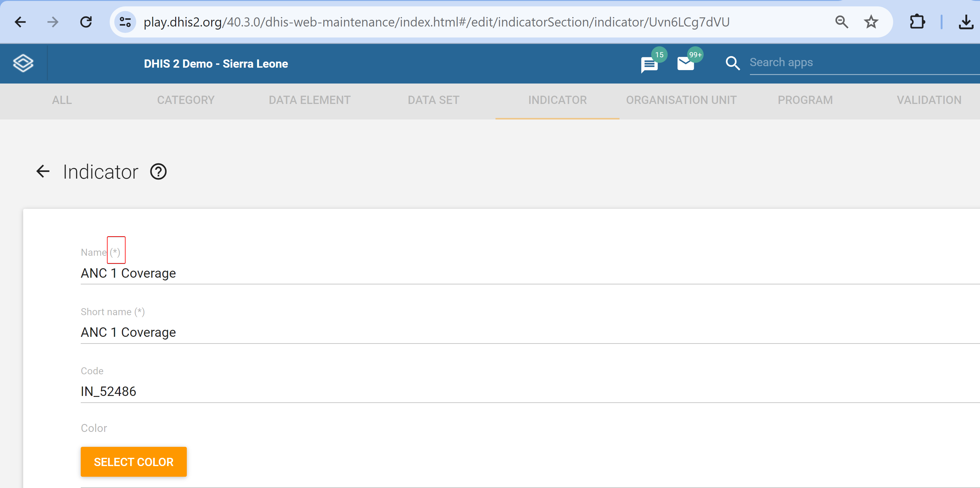980x488 pixels.
Task: Click the browser forward arrow
Action: [53, 22]
